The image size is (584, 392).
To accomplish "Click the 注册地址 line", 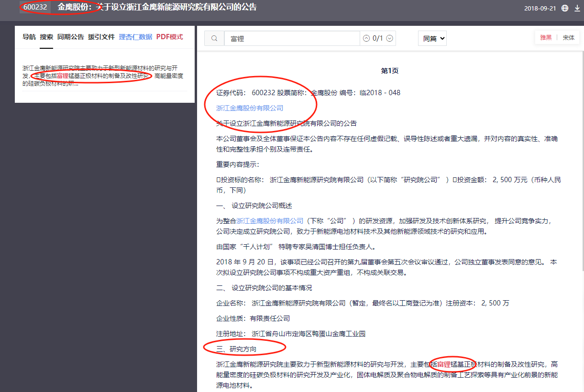I will pyautogui.click(x=291, y=334).
